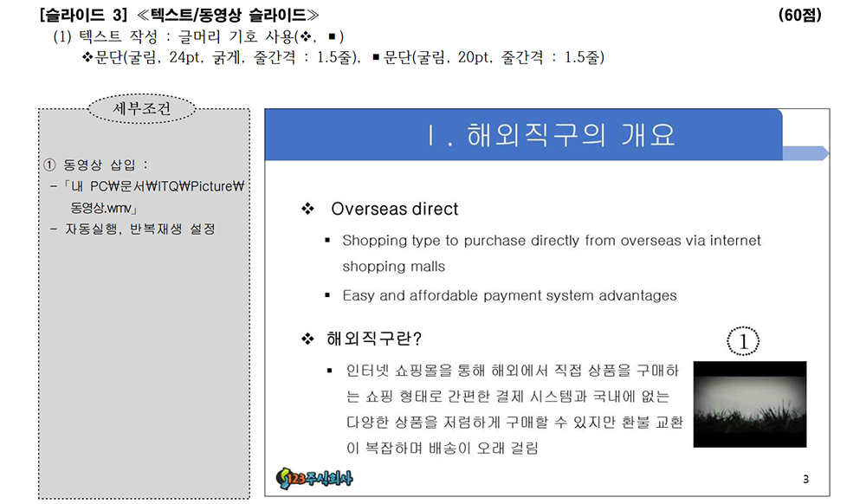The width and height of the screenshot is (866, 504).
Task: Click the diamond bullet before '해외직구란?'
Action: click(307, 339)
